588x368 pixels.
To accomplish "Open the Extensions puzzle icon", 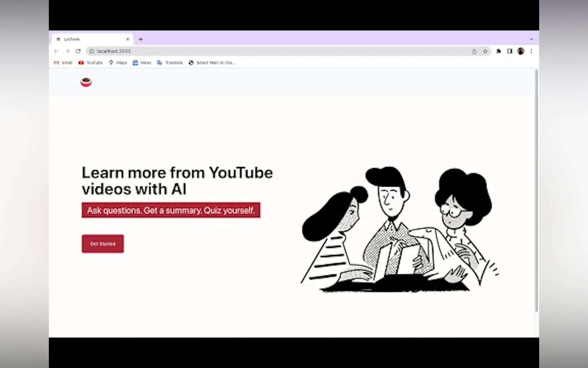I will tap(499, 51).
